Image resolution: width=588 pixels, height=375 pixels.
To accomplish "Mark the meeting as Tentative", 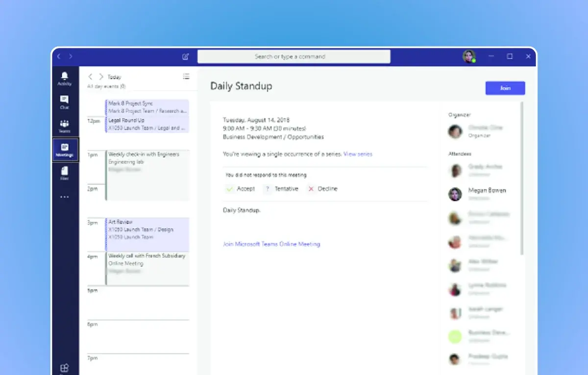I will 281,188.
